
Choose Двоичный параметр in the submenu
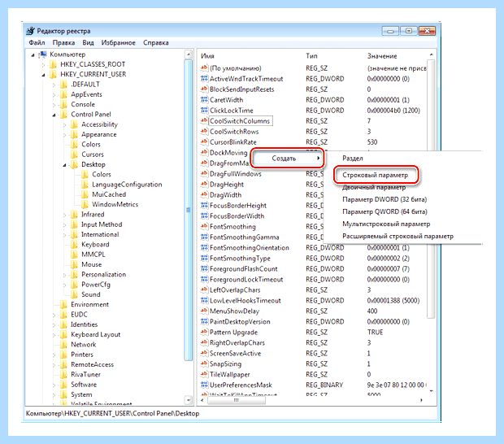tap(374, 187)
